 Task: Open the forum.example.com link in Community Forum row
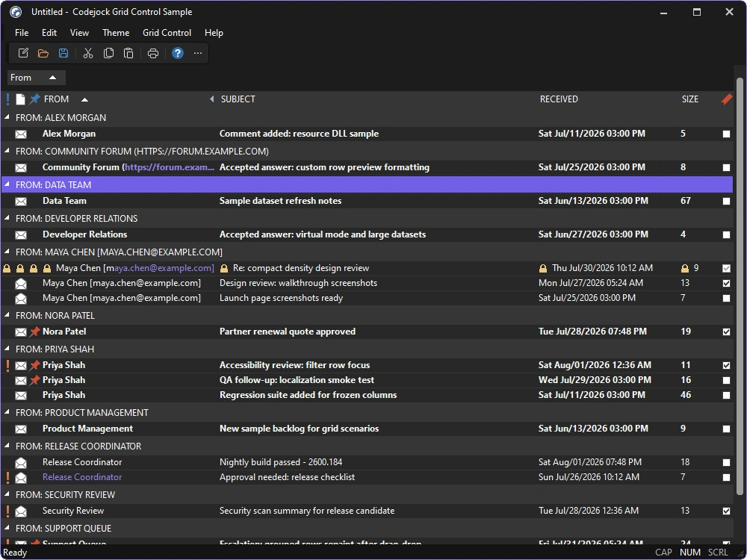(x=170, y=167)
